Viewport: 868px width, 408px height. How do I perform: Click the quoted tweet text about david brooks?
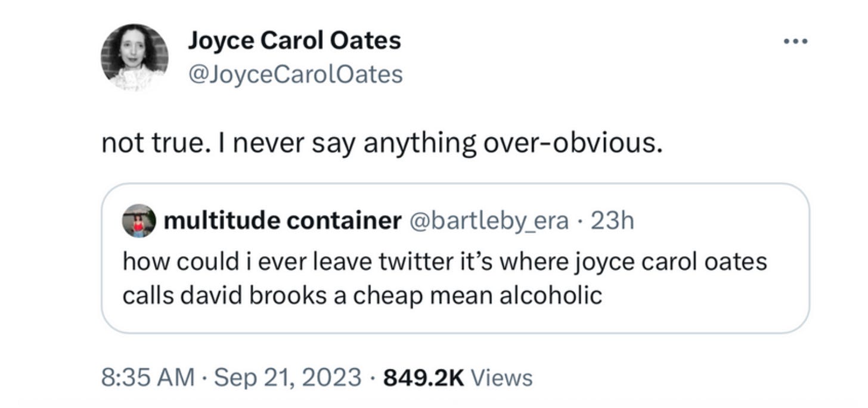tap(444, 278)
